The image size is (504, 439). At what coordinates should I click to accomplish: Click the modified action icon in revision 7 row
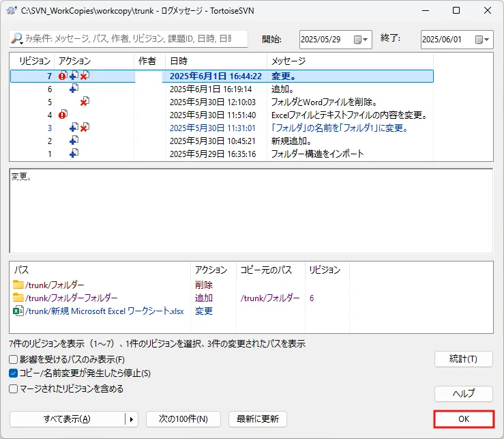63,76
